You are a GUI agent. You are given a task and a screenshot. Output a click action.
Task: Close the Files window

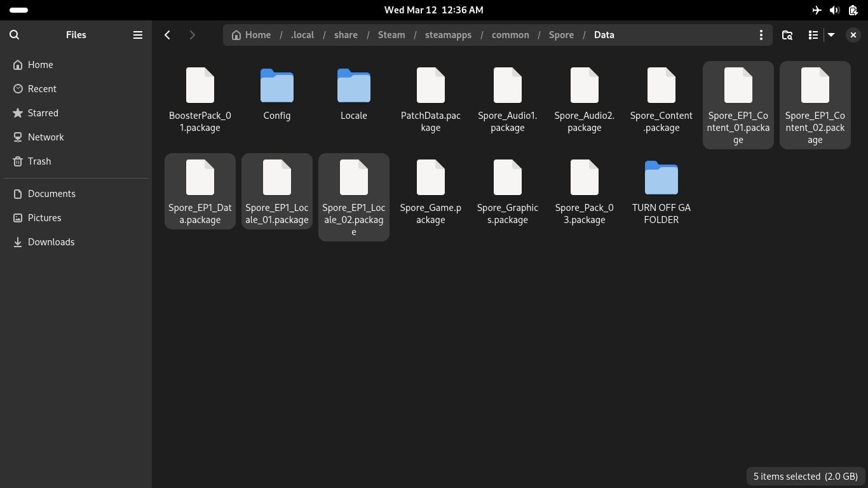pyautogui.click(x=853, y=35)
